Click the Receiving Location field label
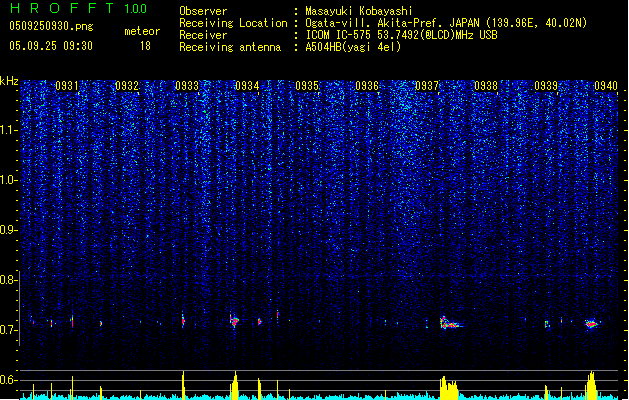The image size is (629, 400). point(233,23)
